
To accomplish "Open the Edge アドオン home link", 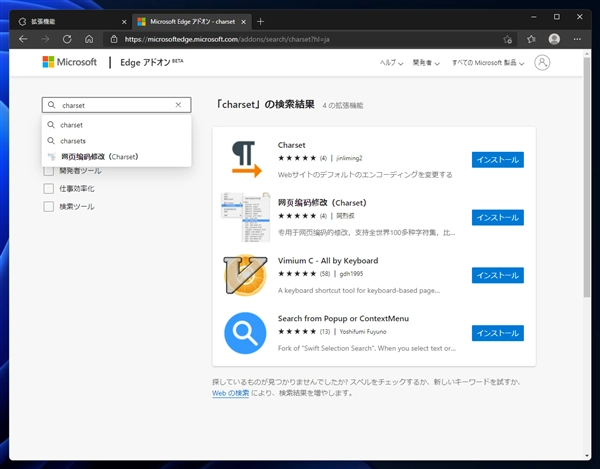I will (152, 62).
